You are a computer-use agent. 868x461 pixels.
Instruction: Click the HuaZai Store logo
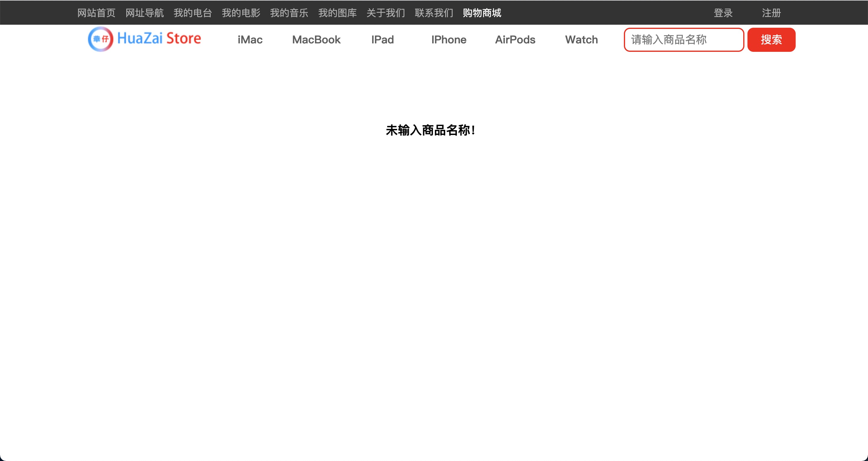(144, 39)
